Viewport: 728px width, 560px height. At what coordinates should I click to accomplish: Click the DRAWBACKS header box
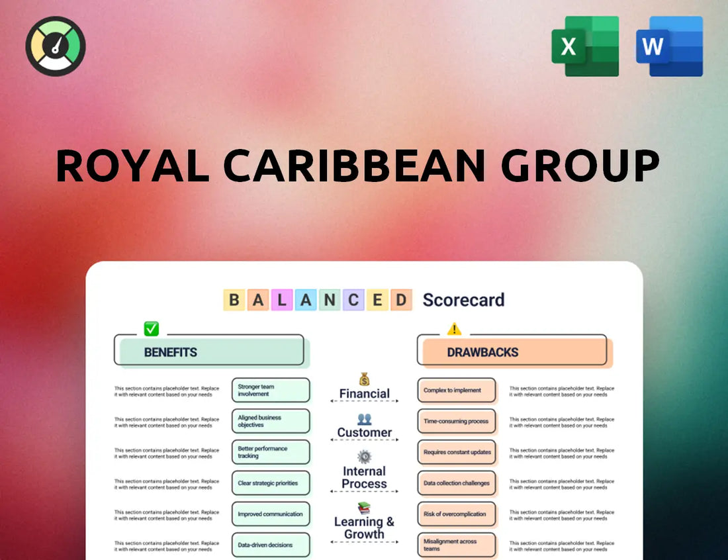(514, 352)
